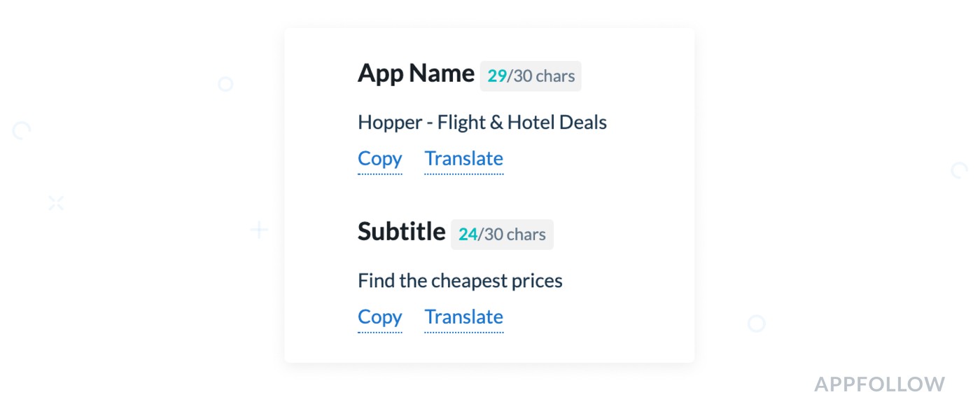Viewport: 980px width, 409px height.
Task: Copy the subtitle text
Action: pos(379,317)
